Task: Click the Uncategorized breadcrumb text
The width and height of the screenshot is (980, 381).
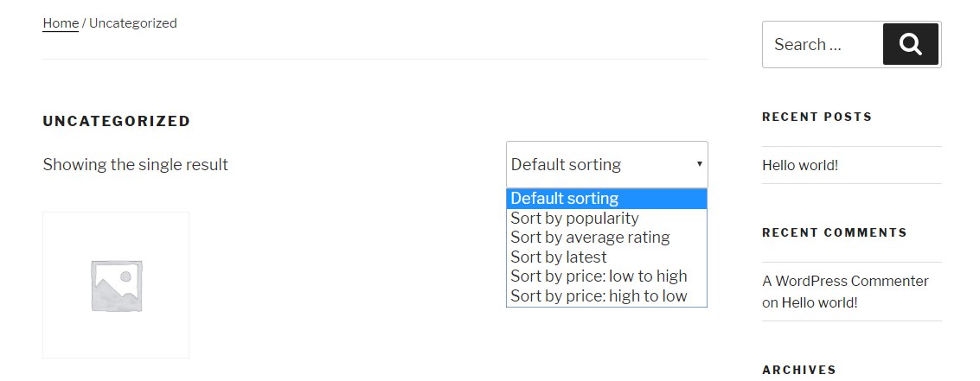Action: [x=133, y=23]
